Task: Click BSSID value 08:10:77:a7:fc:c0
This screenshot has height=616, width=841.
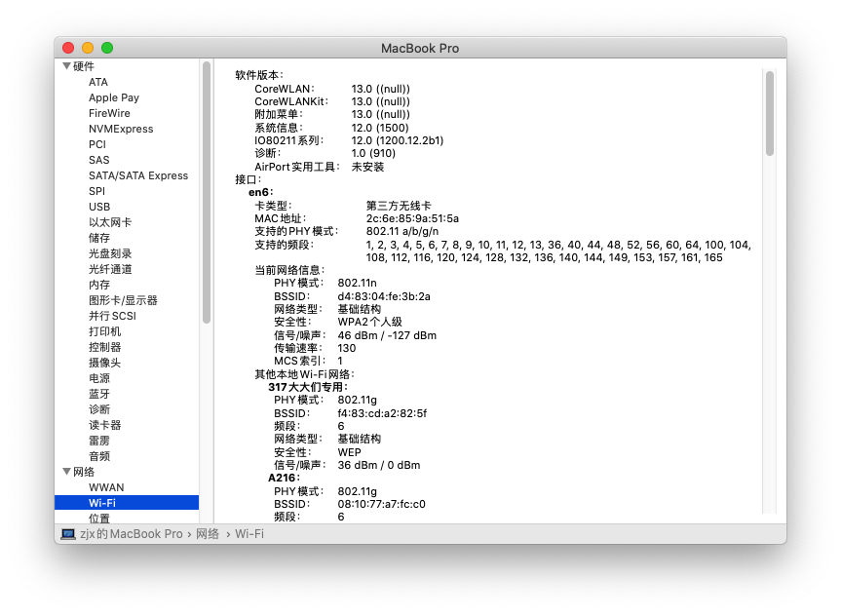Action: (x=381, y=504)
